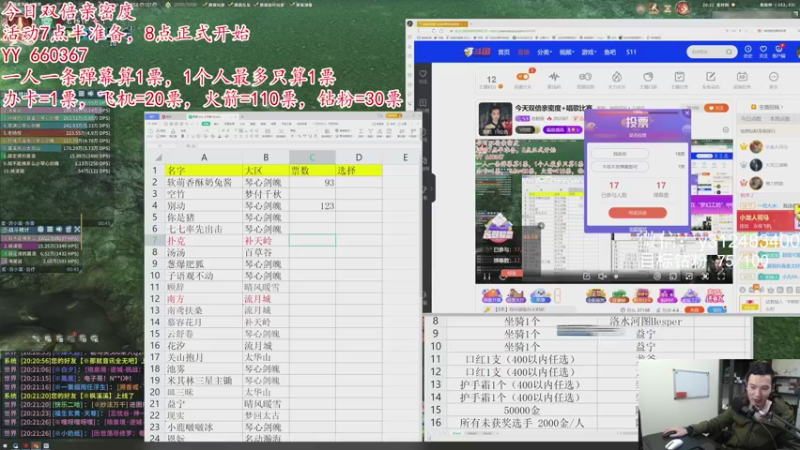Open the player settings gear icon
800x450 pixels.
tap(657, 277)
